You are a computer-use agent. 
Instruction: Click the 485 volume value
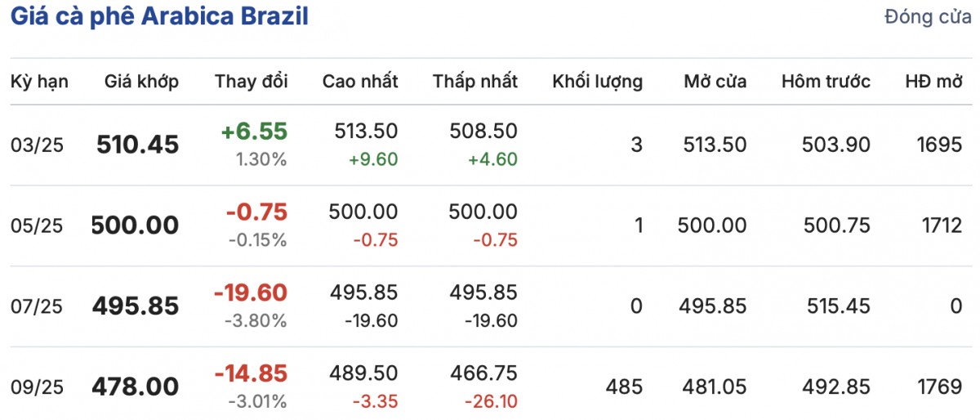pos(625,386)
